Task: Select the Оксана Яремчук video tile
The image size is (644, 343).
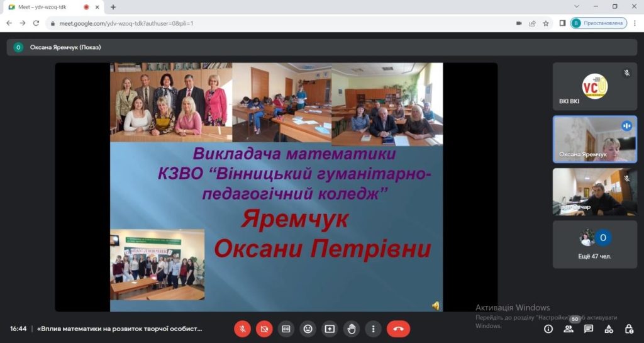Action: pyautogui.click(x=594, y=139)
